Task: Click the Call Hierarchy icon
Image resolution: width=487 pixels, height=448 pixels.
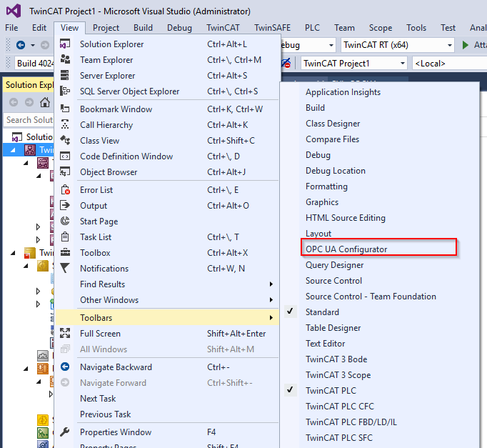Action: point(65,124)
